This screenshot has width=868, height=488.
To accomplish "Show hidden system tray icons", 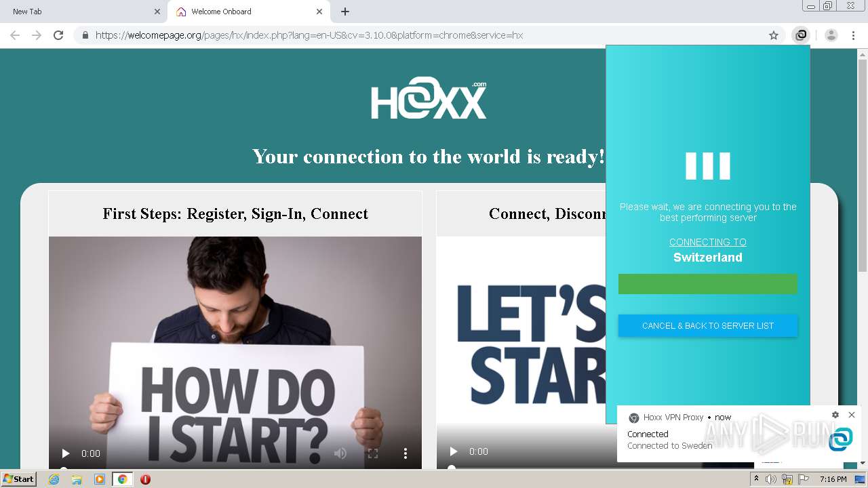I will point(756,479).
